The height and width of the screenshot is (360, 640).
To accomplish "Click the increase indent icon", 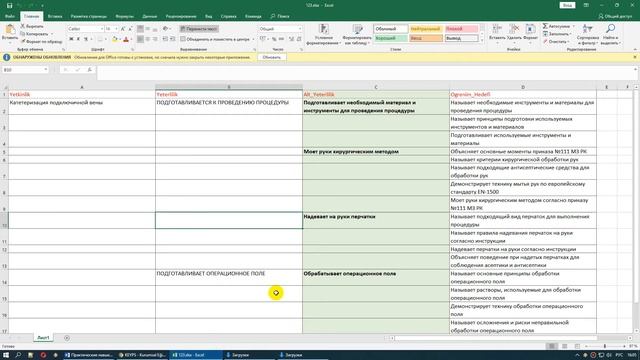I will point(173,39).
